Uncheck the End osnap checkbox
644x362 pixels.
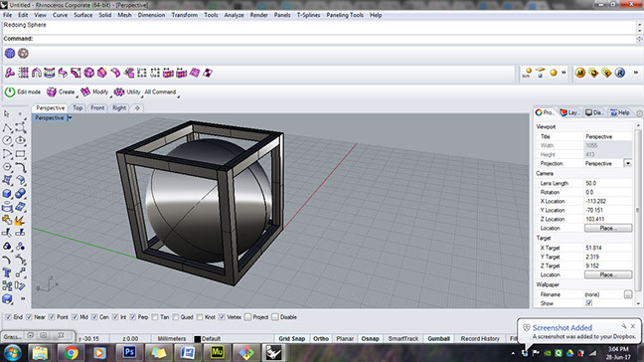pyautogui.click(x=8, y=317)
